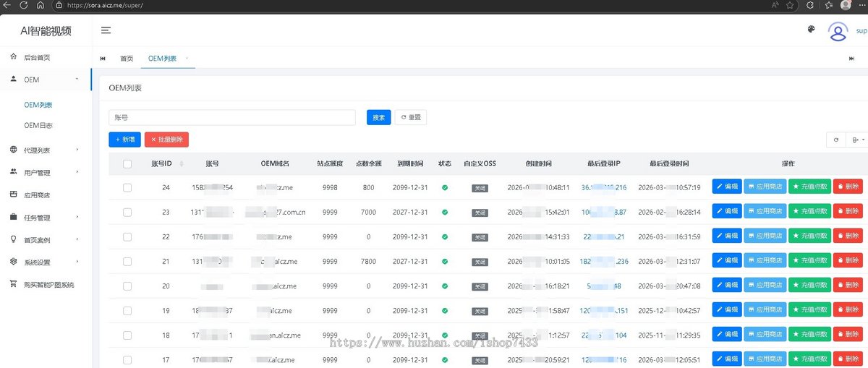Click the tab-scroll-right icon at far right

[851, 59]
